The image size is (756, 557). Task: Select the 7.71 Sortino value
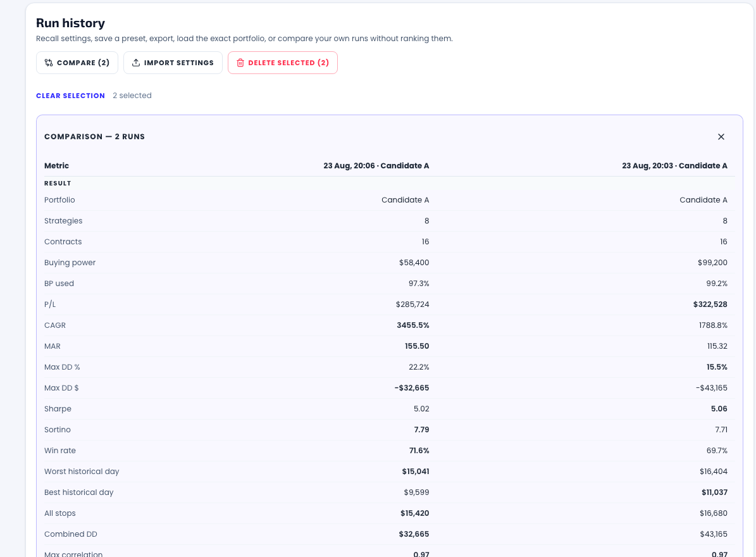pyautogui.click(x=721, y=430)
